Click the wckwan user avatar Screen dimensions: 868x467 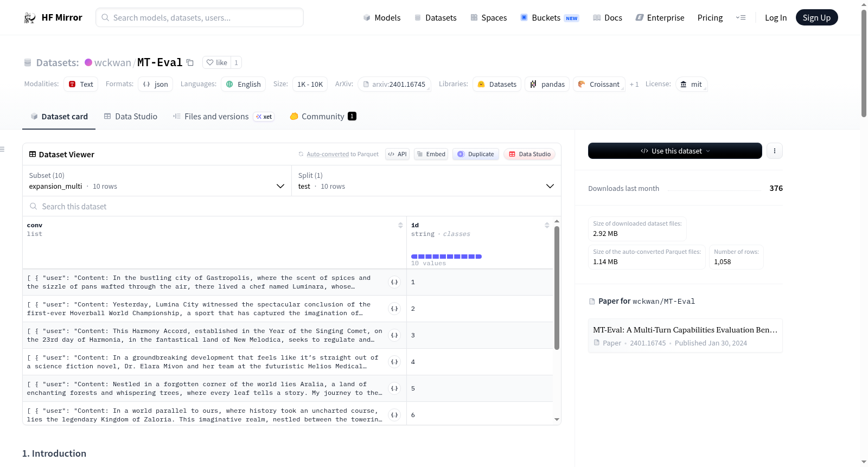point(88,62)
